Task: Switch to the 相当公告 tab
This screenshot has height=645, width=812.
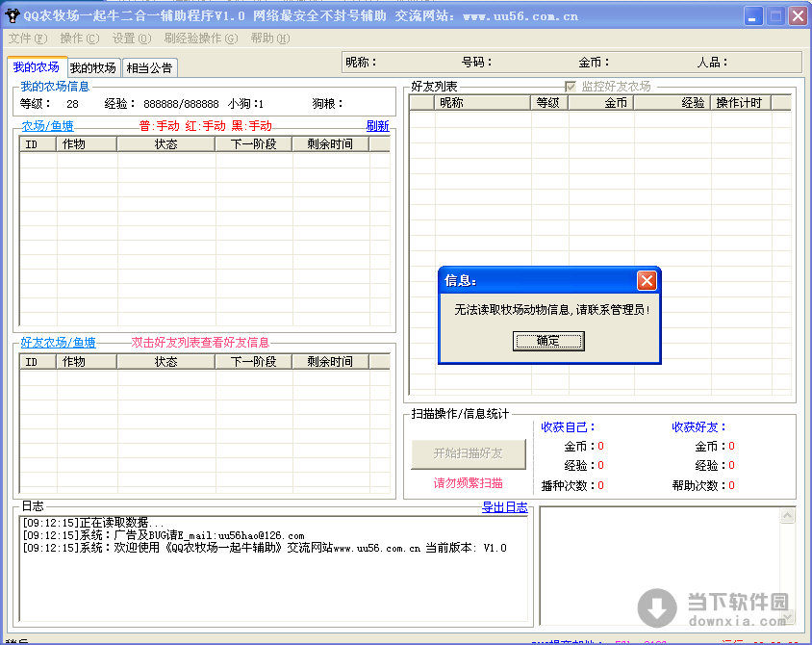Action: 150,67
